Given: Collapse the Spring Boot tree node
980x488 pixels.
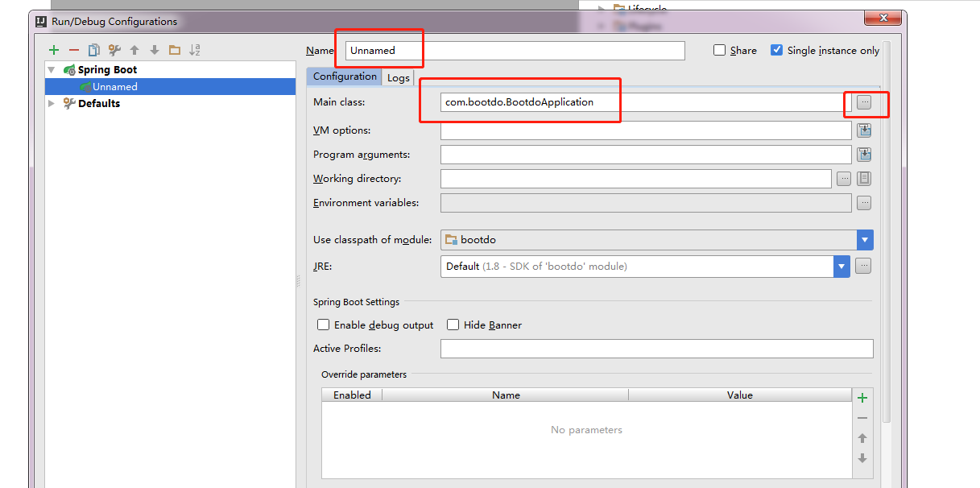Looking at the screenshot, I should pyautogui.click(x=52, y=70).
